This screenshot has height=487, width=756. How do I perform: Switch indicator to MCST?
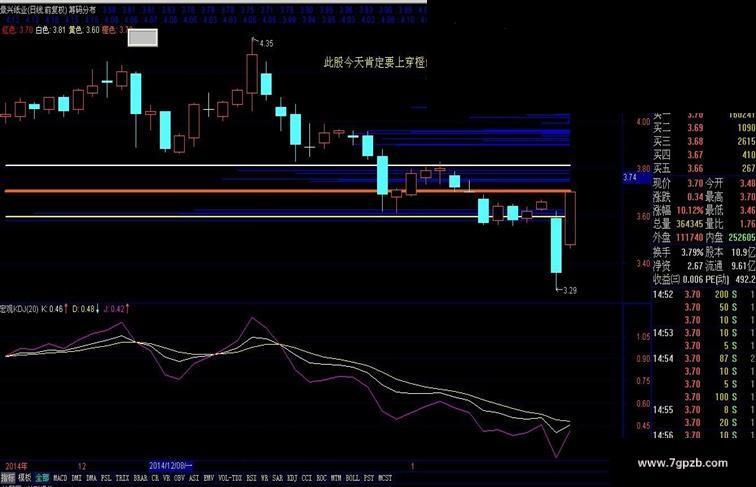pyautogui.click(x=385, y=478)
